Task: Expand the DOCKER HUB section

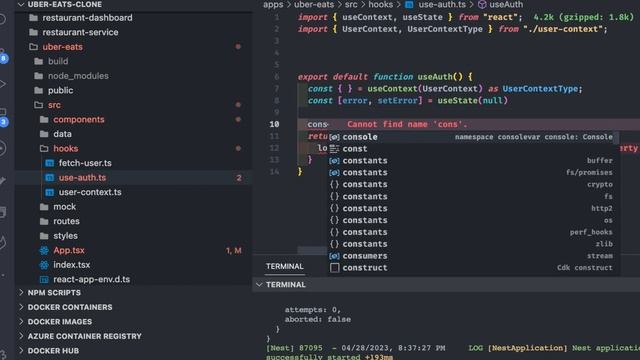Action: point(21,351)
